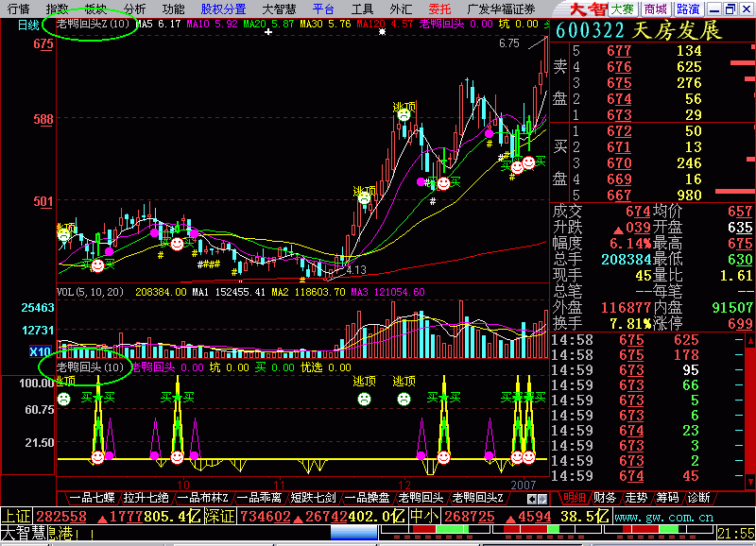The image size is (756, 546).
Task: Click the 大赛 button
Action: pyautogui.click(x=622, y=9)
